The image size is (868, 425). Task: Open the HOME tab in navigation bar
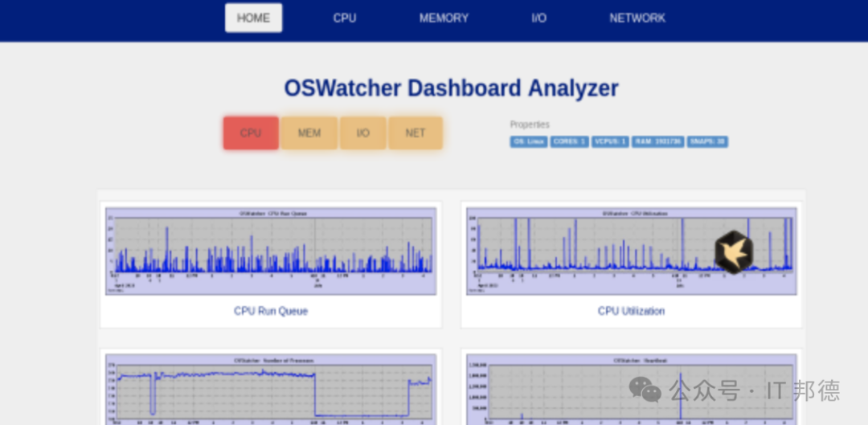(253, 18)
